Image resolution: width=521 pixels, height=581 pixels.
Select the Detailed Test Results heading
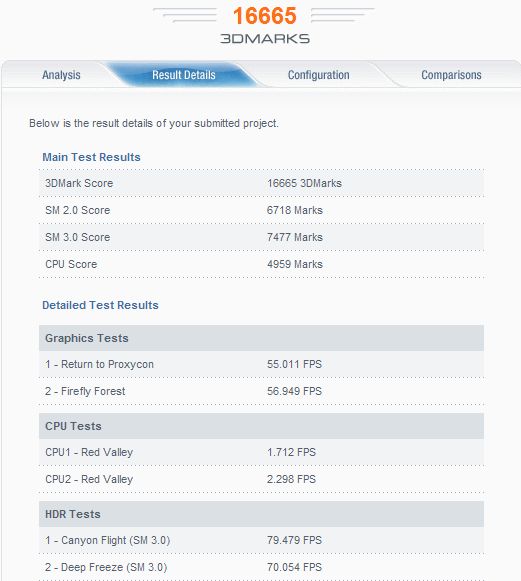pyautogui.click(x=100, y=305)
